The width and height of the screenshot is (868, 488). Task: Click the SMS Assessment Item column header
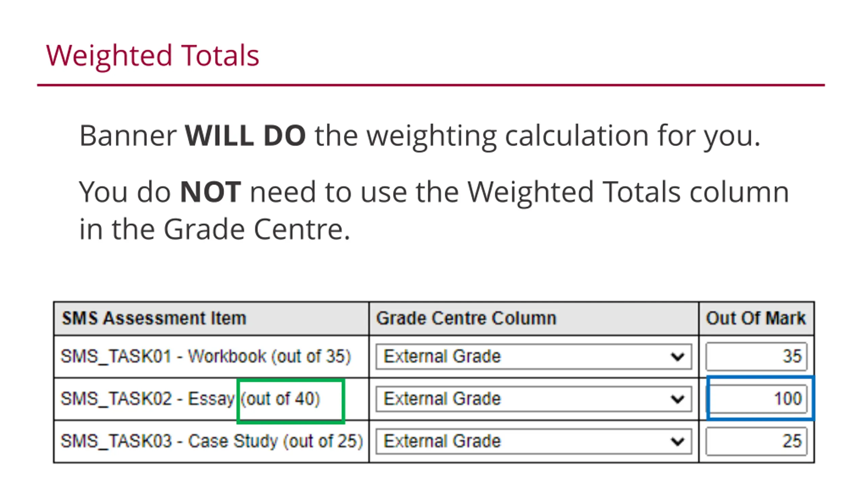154,319
